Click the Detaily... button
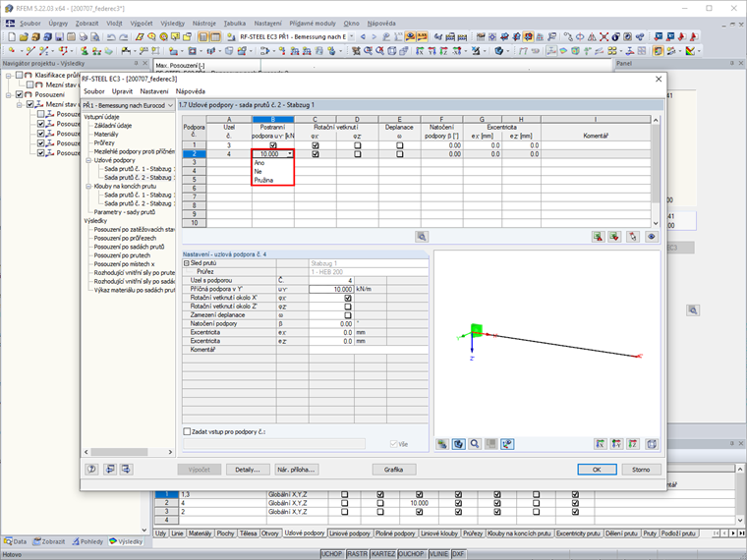 tap(248, 469)
